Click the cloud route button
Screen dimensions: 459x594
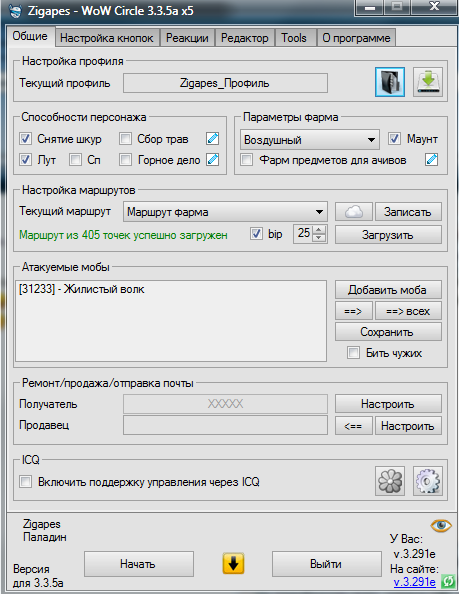(x=354, y=211)
